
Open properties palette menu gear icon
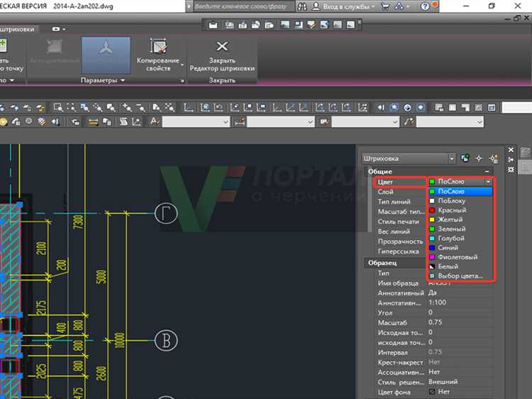click(511, 170)
